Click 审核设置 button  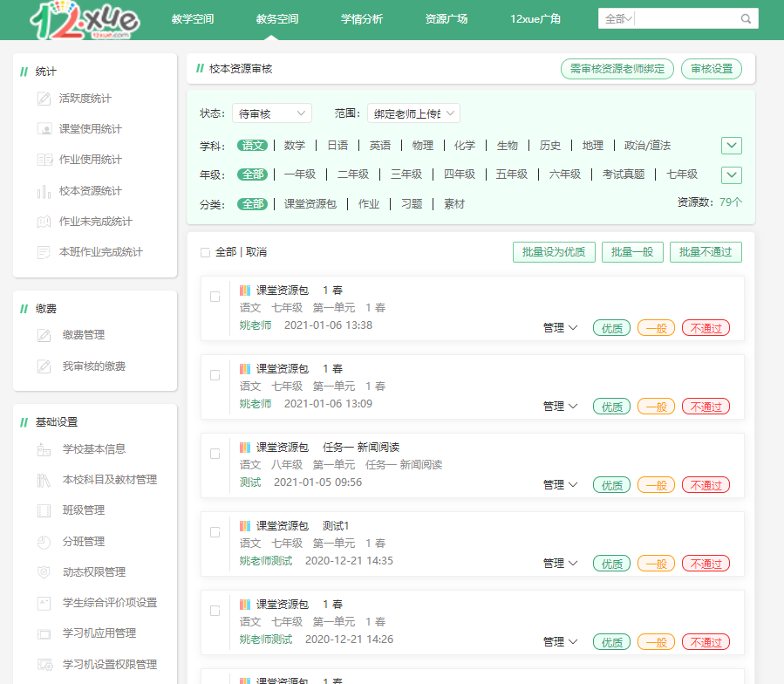pyautogui.click(x=712, y=69)
